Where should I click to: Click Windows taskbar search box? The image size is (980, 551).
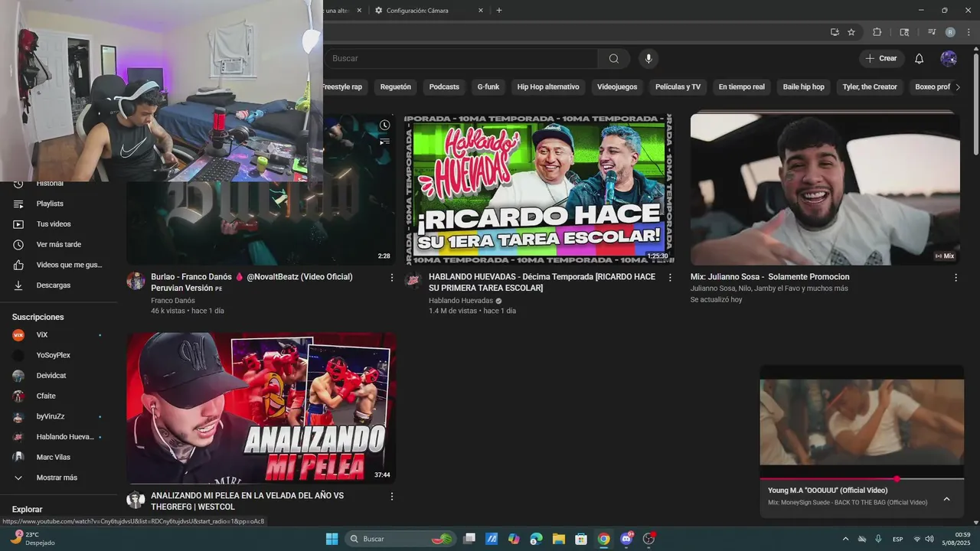click(400, 539)
